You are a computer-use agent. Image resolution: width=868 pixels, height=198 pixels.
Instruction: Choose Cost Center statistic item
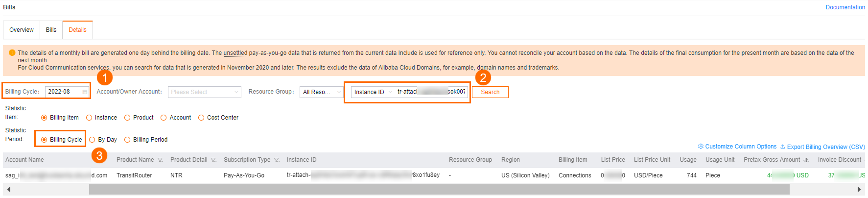(201, 118)
